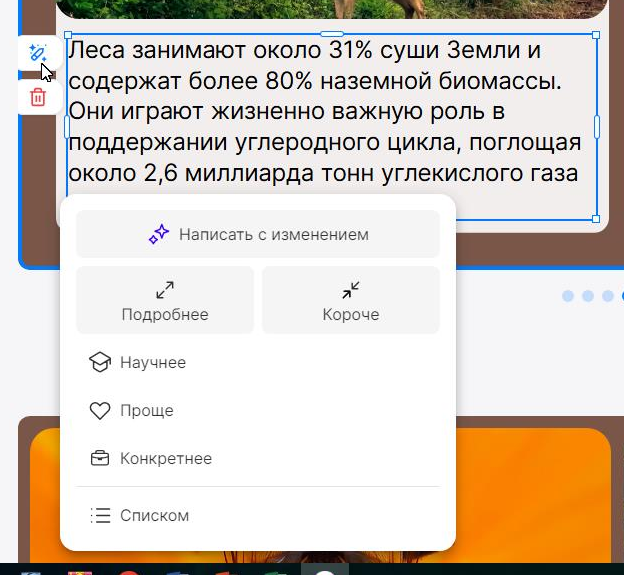This screenshot has height=575, width=624.
Task: Delete the text block with the trash icon
Action: click(x=38, y=97)
